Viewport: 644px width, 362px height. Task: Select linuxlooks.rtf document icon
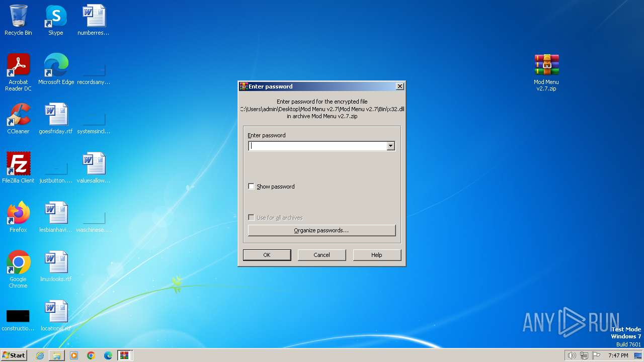[56, 266]
